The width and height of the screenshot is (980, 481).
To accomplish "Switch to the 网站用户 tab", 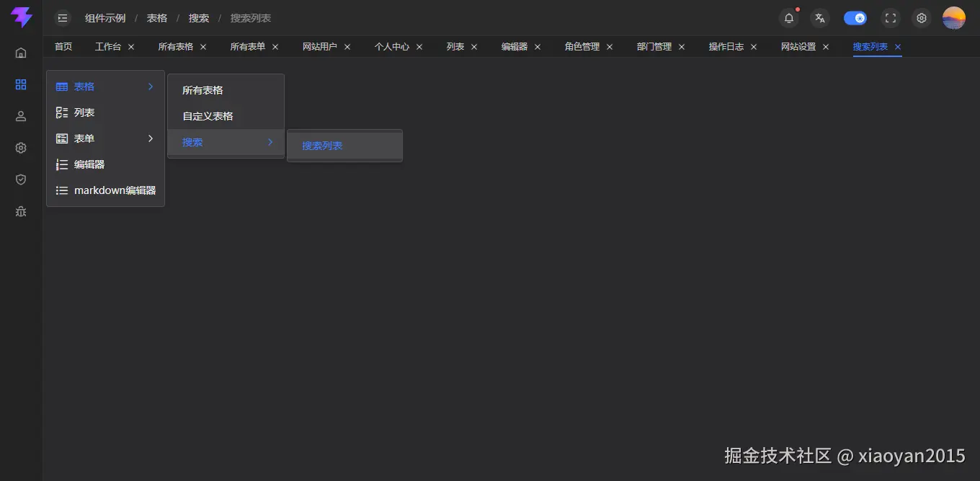I will pyautogui.click(x=320, y=47).
